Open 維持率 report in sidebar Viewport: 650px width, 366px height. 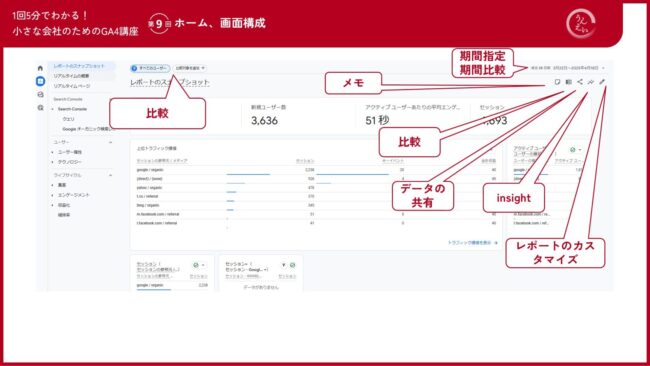coord(64,215)
